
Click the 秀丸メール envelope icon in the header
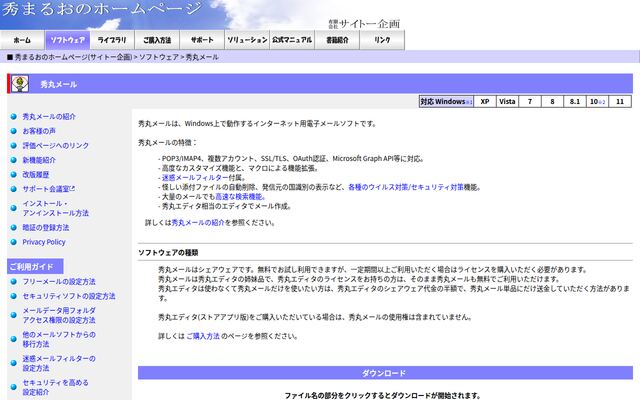point(20,84)
